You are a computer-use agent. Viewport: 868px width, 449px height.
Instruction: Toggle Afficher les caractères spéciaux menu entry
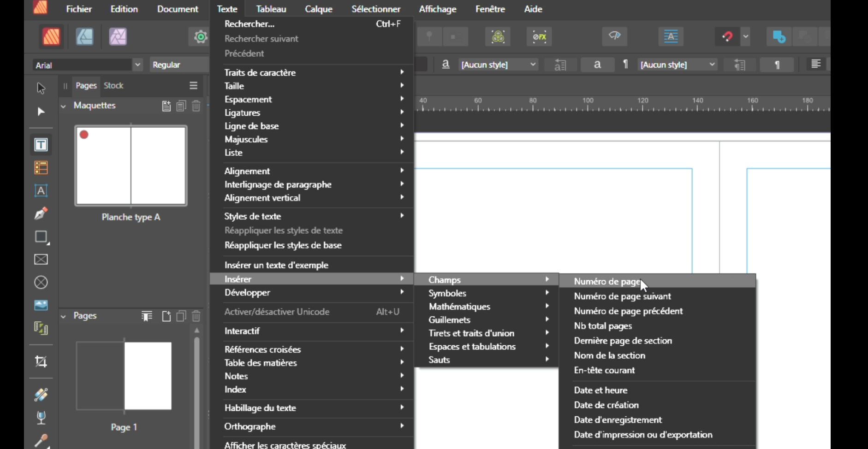coord(285,445)
